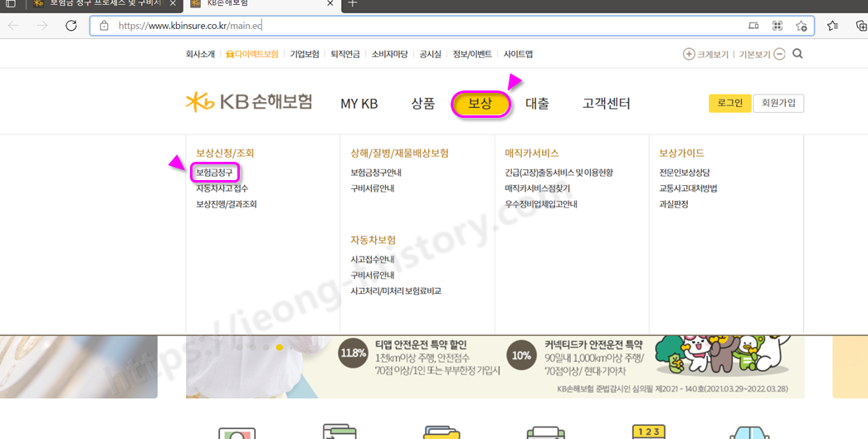Open the 상품 menu

[x=423, y=104]
